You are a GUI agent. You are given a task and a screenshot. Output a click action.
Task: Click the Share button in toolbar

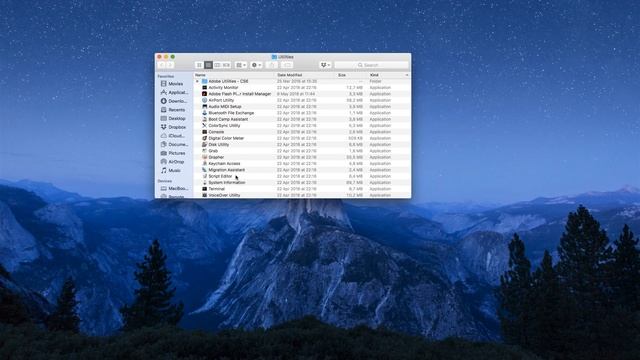(272, 65)
